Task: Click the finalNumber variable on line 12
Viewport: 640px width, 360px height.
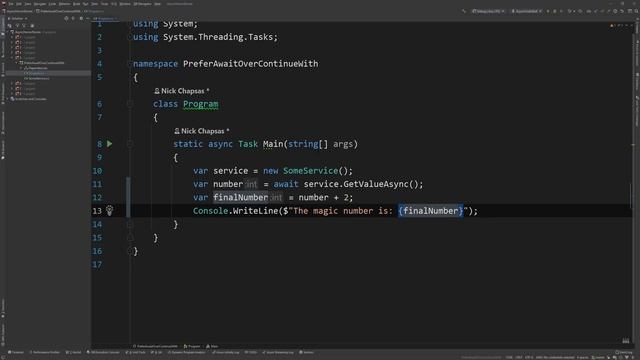Action: pyautogui.click(x=240, y=198)
